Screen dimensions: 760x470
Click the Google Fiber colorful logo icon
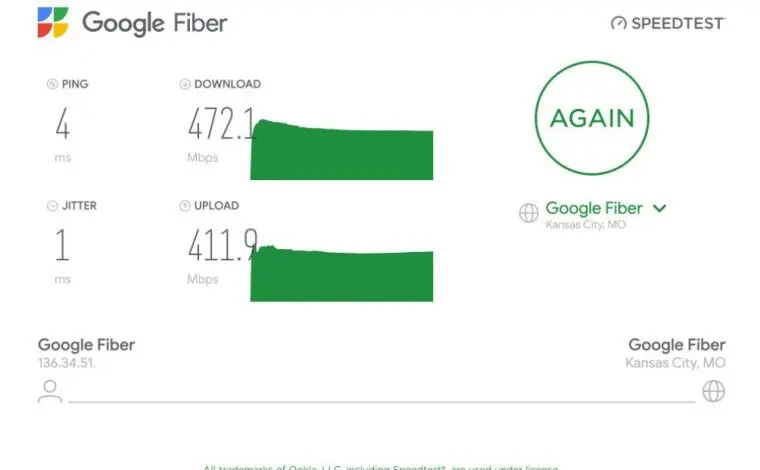tap(53, 22)
